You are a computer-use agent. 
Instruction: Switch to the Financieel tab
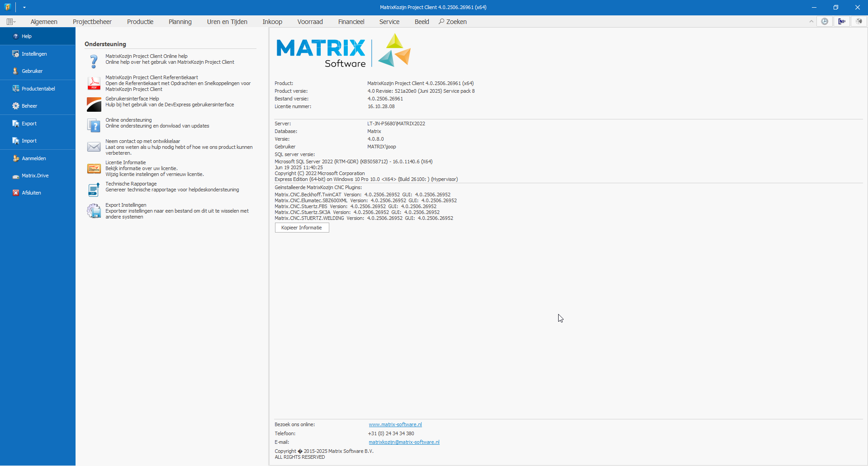[351, 22]
